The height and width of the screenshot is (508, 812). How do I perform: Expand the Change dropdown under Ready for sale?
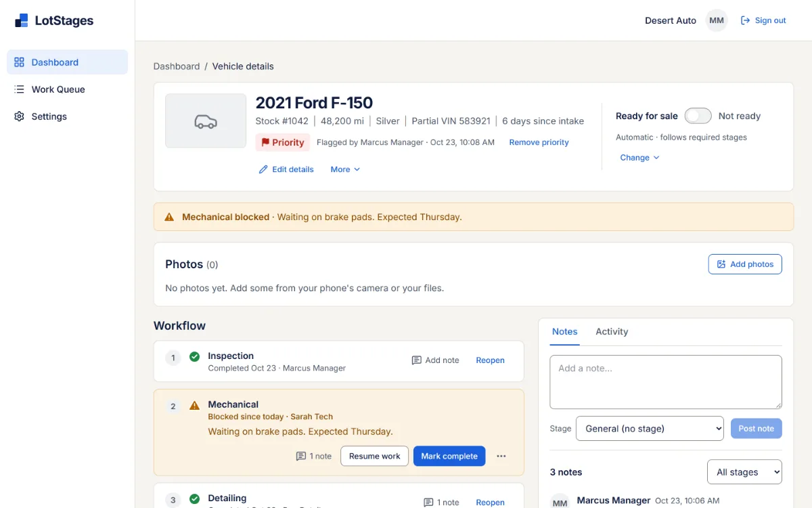[639, 157]
